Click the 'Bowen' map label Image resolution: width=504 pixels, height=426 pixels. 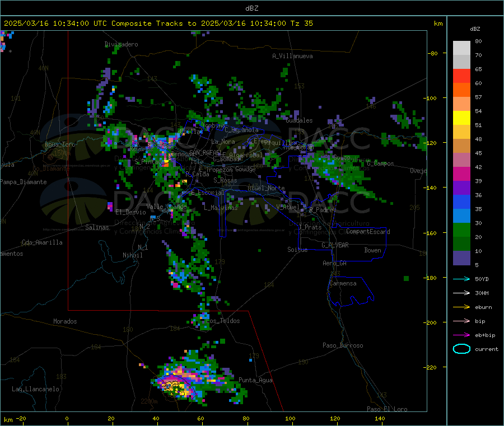click(372, 250)
